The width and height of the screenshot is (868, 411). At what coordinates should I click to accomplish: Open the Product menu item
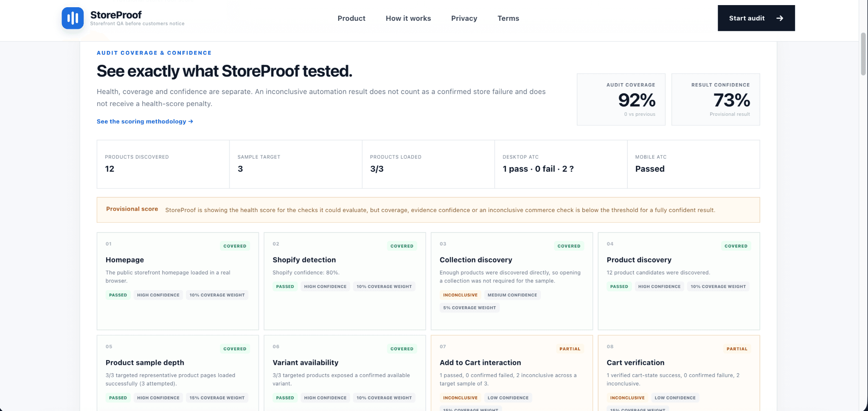pos(351,18)
